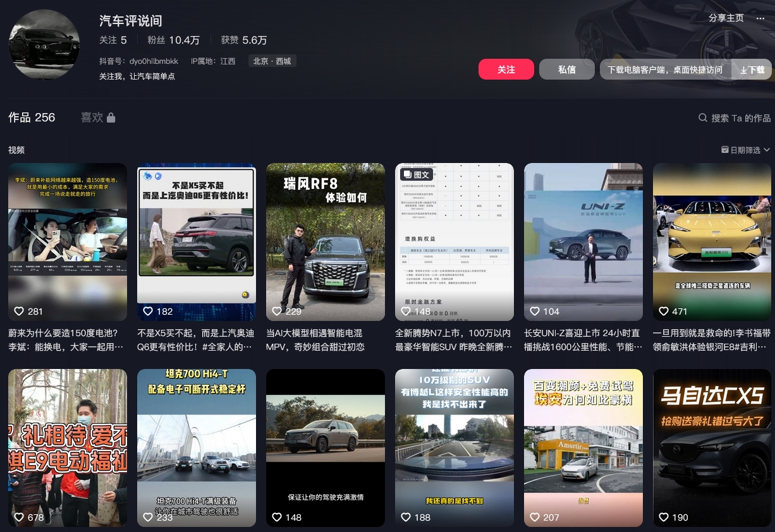The image size is (775, 532).
Task: Click the 图文 badge on the 腾势N7 post
Action: click(416, 174)
